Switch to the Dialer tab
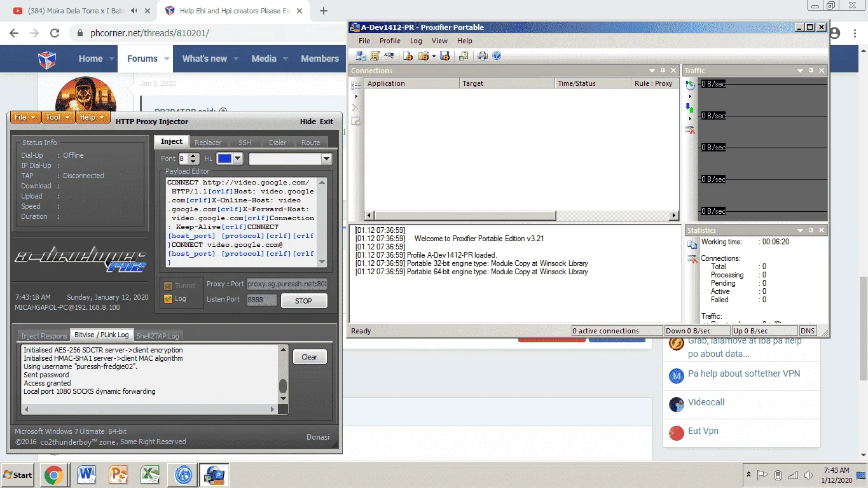The height and width of the screenshot is (488, 868). pyautogui.click(x=278, y=143)
